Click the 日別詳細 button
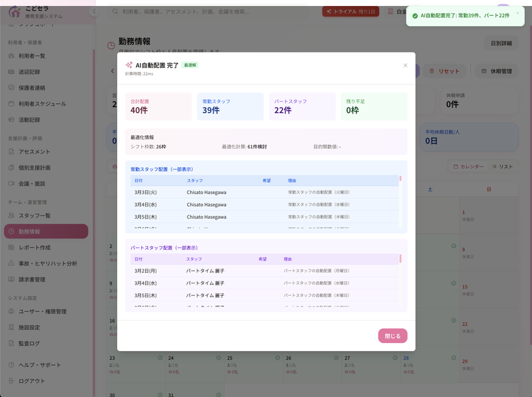 (501, 43)
